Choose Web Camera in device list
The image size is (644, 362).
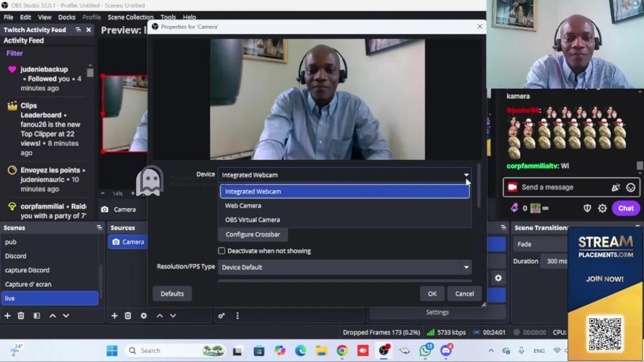345,206
